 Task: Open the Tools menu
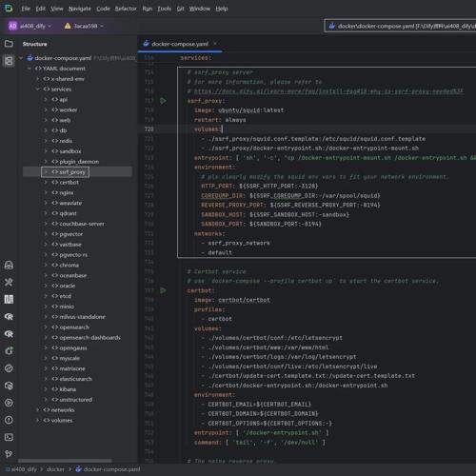165,9
